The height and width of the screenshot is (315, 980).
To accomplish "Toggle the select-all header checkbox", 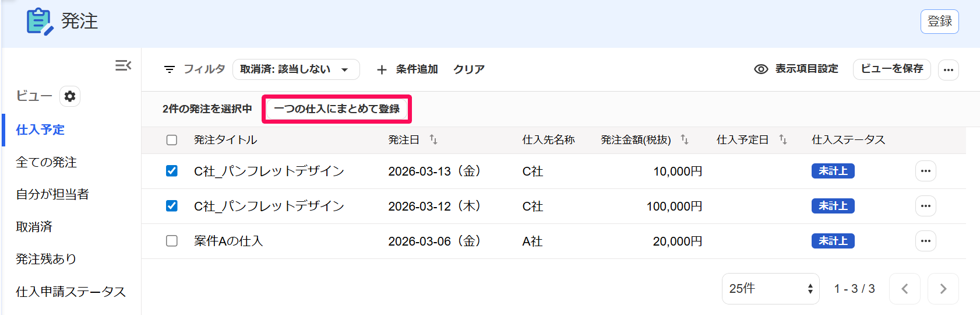I will click(x=172, y=140).
